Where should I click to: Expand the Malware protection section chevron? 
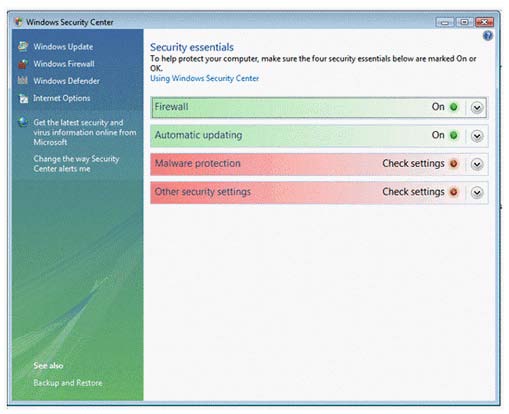(x=477, y=164)
